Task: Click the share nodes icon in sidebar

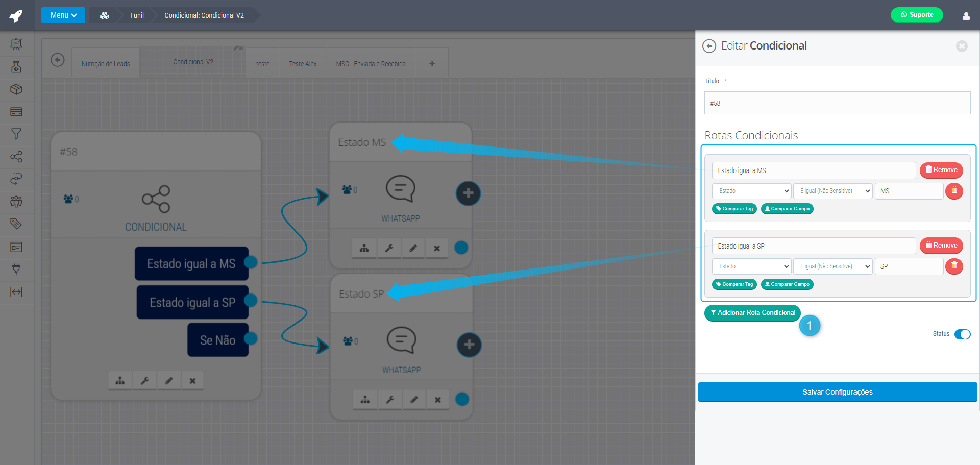Action: coord(16,156)
